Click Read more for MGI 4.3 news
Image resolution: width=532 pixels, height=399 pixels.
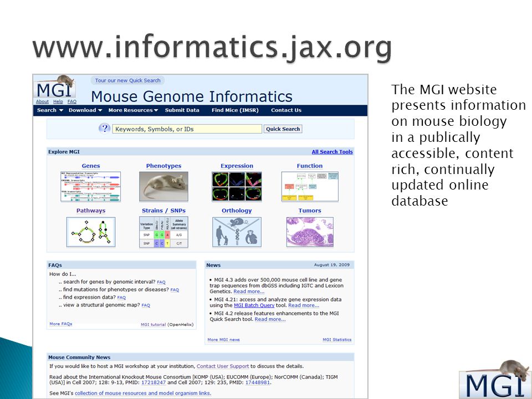click(249, 291)
